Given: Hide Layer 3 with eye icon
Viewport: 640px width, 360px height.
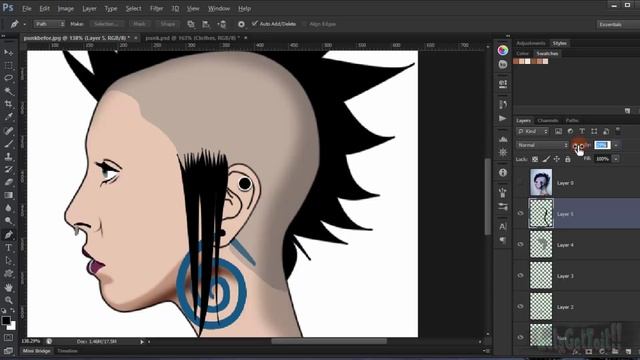Looking at the screenshot, I should [x=520, y=275].
